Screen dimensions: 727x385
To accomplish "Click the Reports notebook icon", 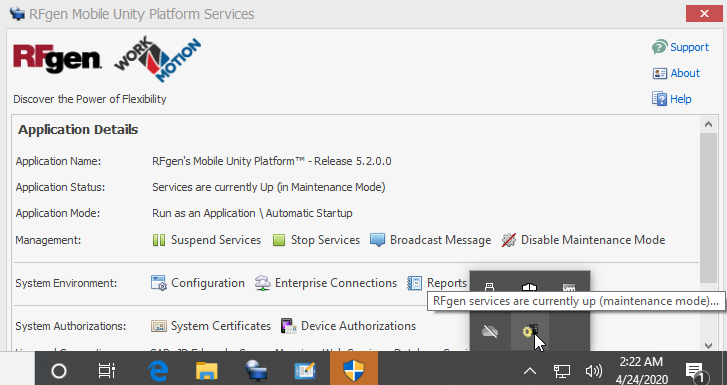I will (415, 283).
